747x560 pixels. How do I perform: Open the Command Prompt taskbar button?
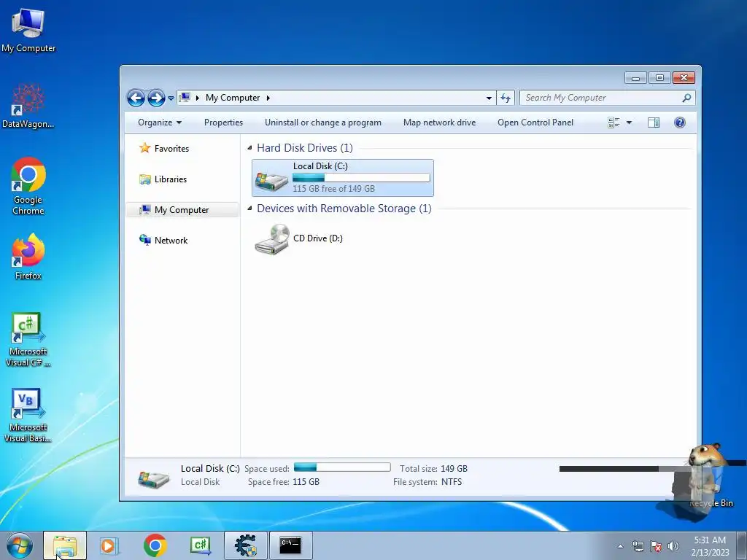pyautogui.click(x=290, y=545)
